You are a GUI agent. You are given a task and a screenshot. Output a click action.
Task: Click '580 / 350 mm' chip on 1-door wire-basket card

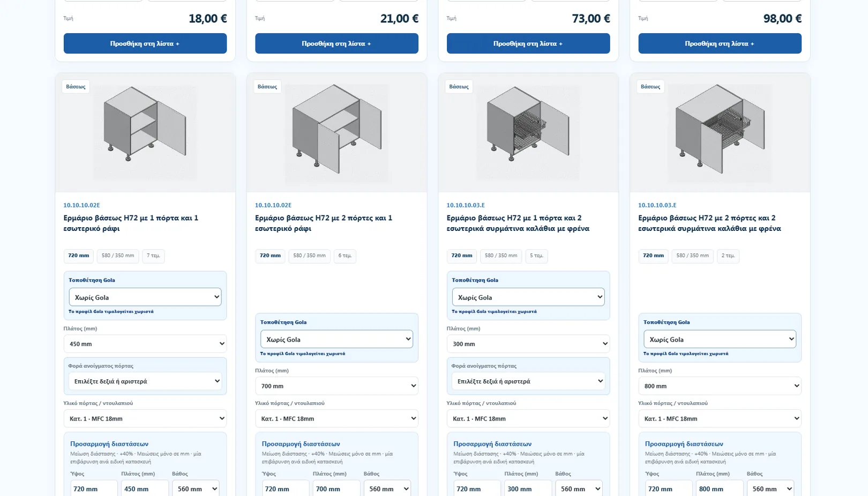pos(501,255)
